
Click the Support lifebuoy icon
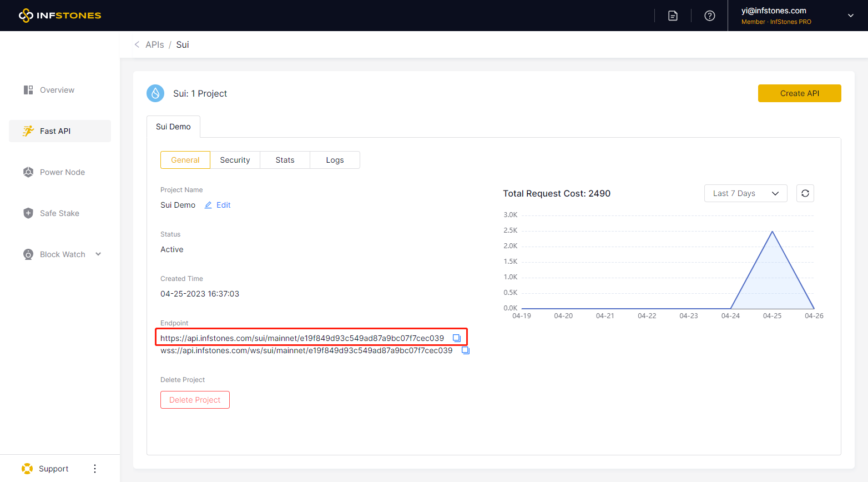tap(27, 469)
